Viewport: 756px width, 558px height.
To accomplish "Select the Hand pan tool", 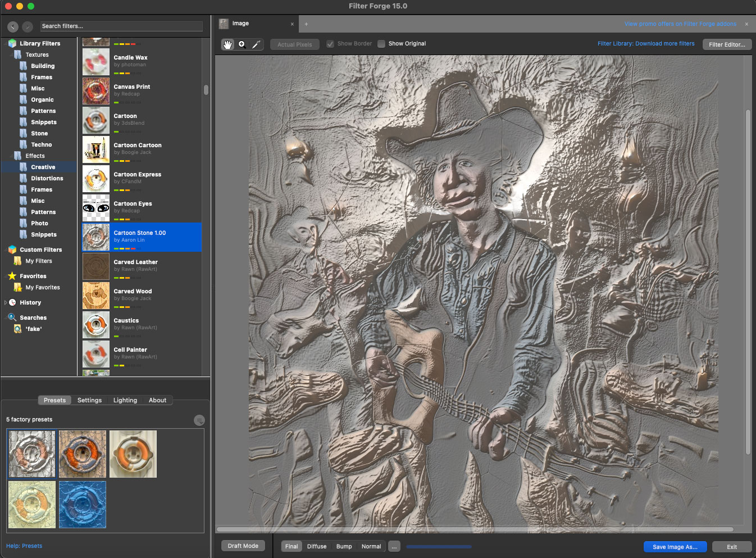I will [227, 44].
